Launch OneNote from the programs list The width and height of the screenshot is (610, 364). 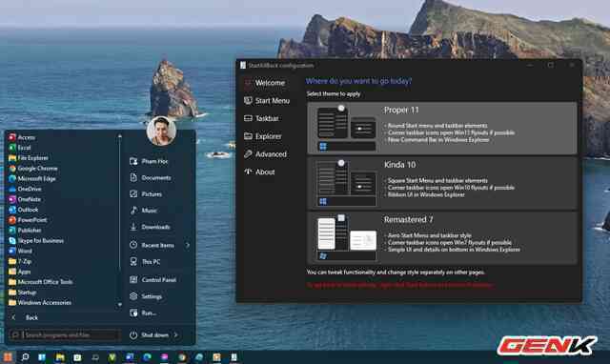tap(25, 199)
